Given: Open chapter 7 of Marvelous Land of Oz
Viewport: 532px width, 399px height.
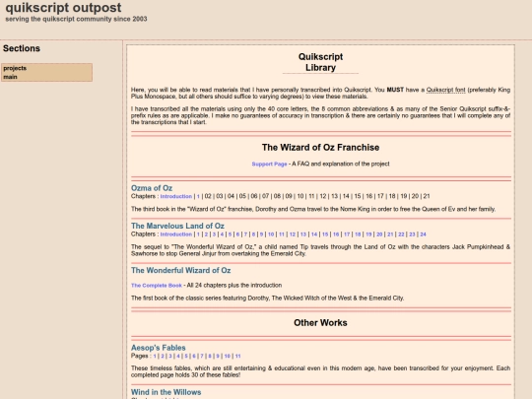Looking at the screenshot, I should tap(245, 234).
